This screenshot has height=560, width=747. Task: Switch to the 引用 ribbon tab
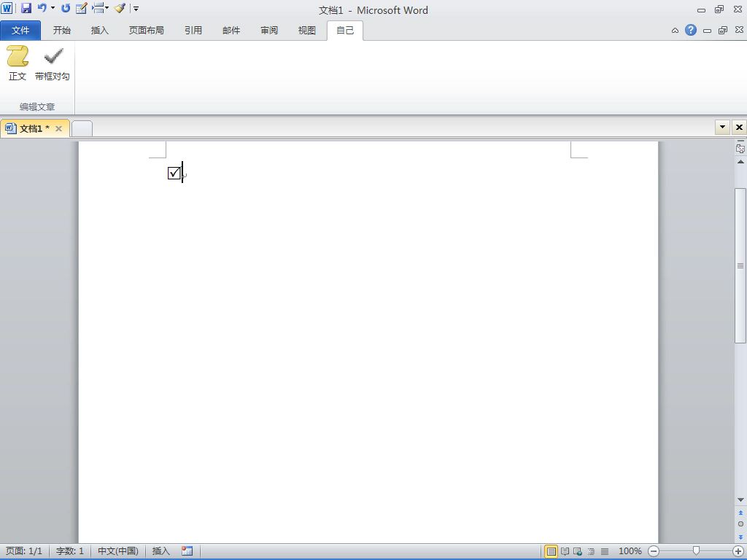tap(193, 31)
